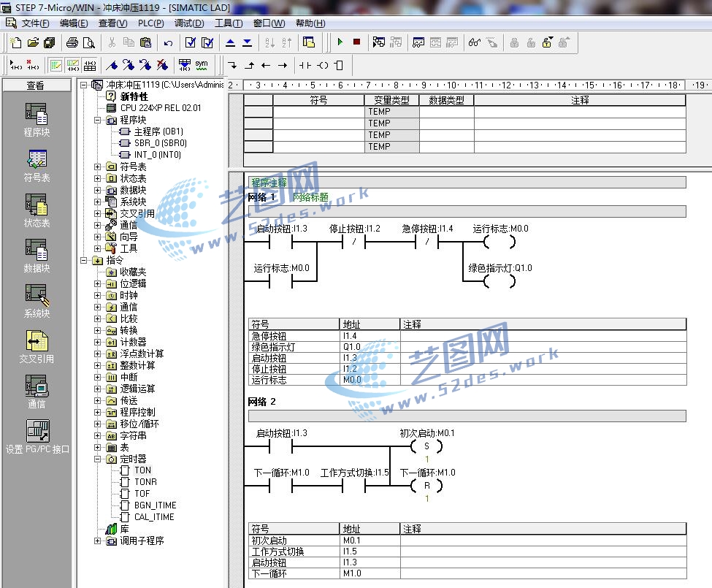
Task: Open the 符号表 view in the navigation bar
Action: pos(37,165)
